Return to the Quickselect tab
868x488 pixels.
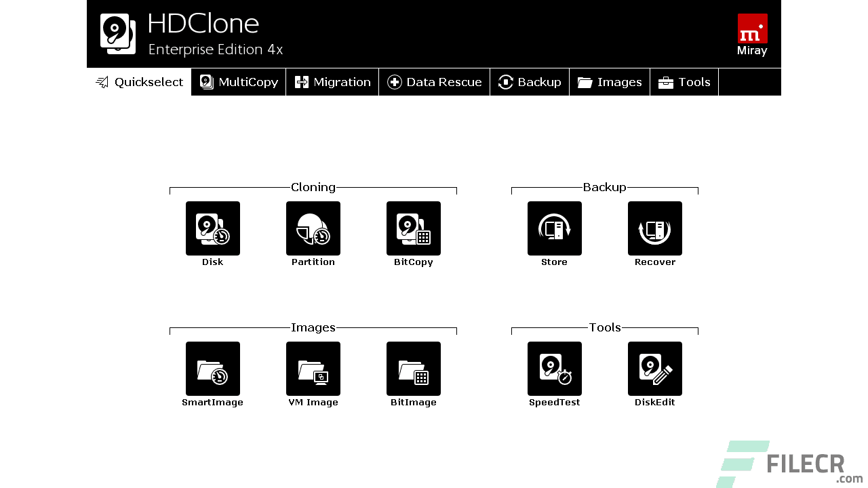point(139,82)
